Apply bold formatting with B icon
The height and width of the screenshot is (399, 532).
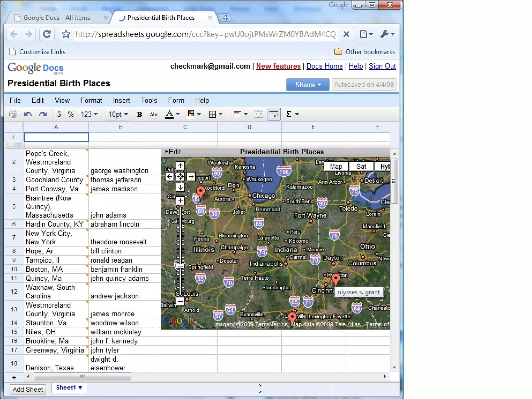pos(139,114)
